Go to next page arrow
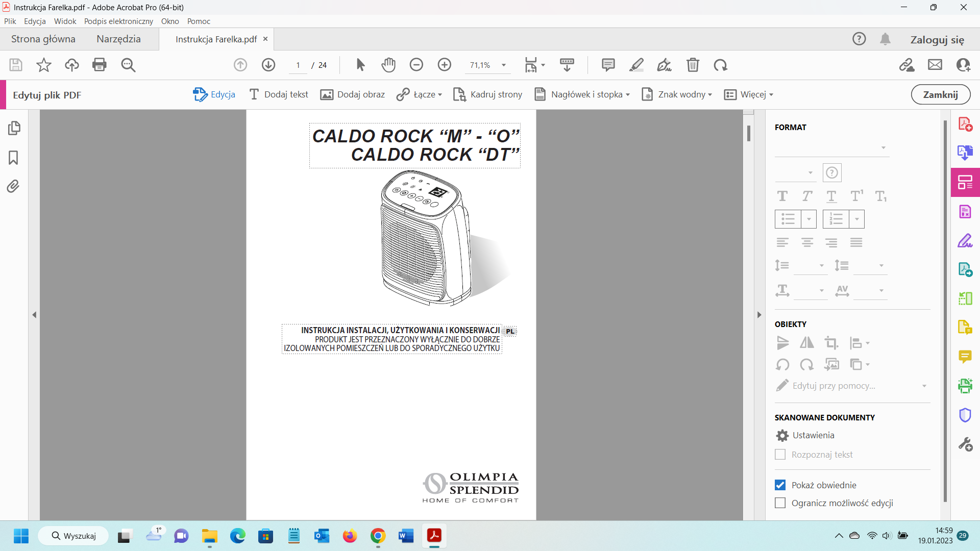 click(268, 65)
